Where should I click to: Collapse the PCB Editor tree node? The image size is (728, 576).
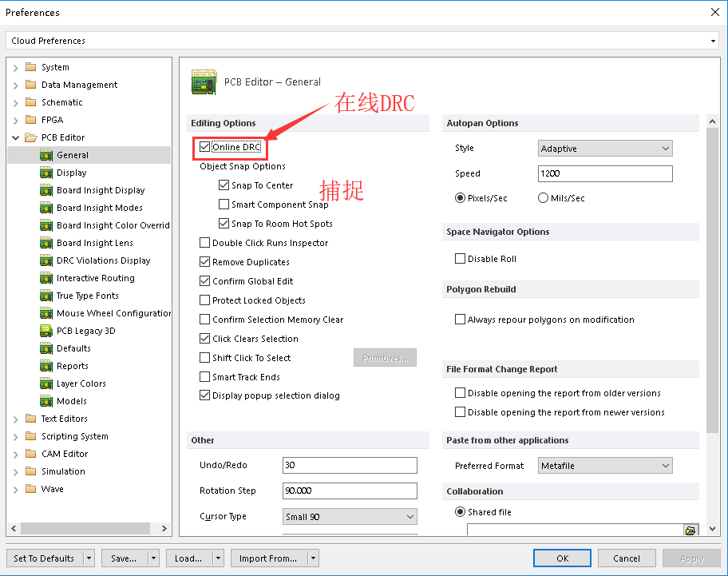(x=15, y=138)
